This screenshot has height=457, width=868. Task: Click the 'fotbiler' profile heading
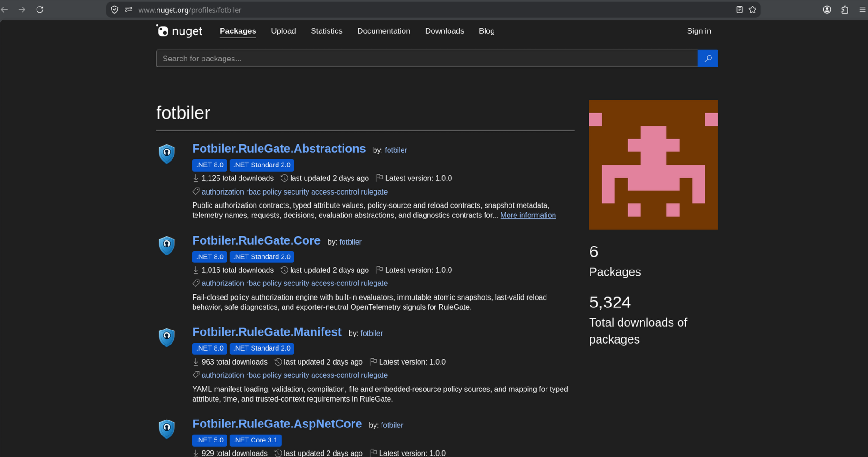click(183, 113)
